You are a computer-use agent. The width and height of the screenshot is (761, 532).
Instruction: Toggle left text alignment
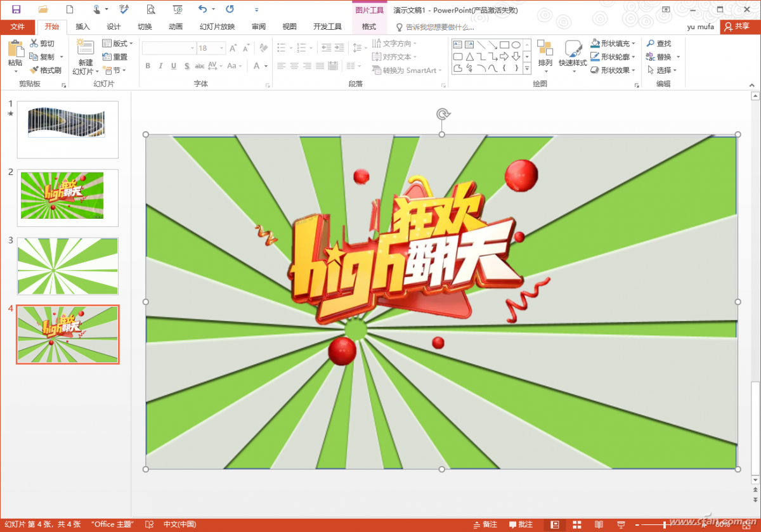281,66
